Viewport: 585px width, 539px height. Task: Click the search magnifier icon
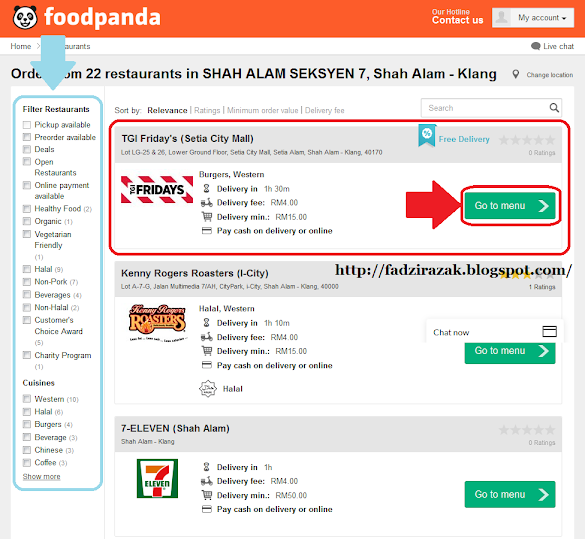(x=554, y=108)
